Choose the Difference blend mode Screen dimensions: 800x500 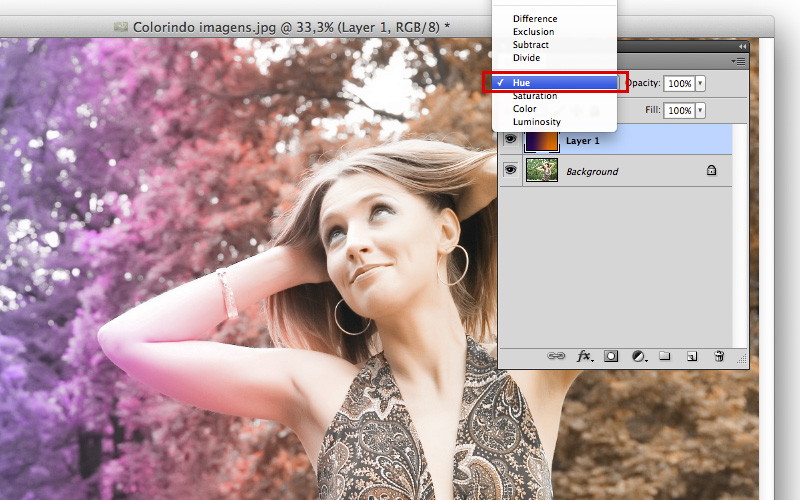point(535,18)
